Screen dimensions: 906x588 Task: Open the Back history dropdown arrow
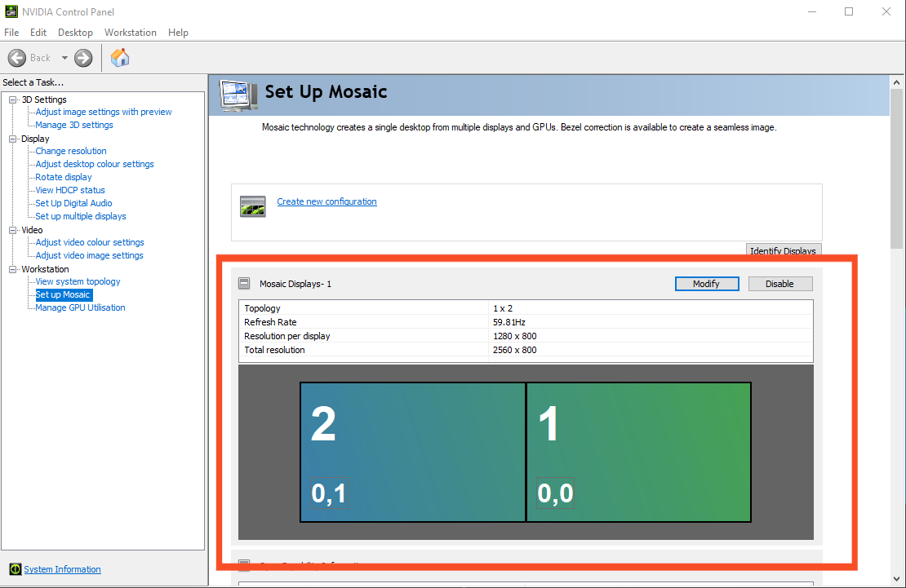click(x=64, y=58)
